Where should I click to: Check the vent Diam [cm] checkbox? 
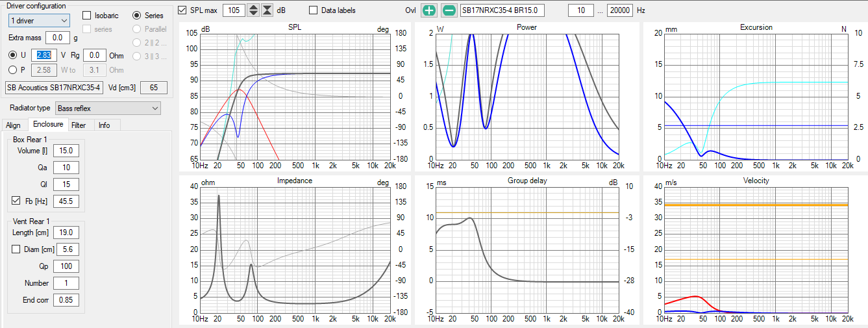[17, 249]
